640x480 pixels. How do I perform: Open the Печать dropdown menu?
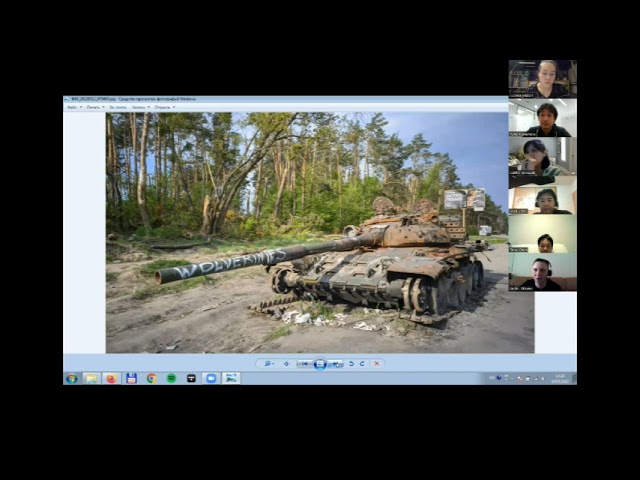94,107
